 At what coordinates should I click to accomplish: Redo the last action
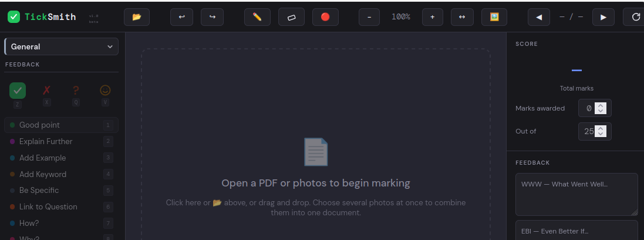click(x=212, y=17)
